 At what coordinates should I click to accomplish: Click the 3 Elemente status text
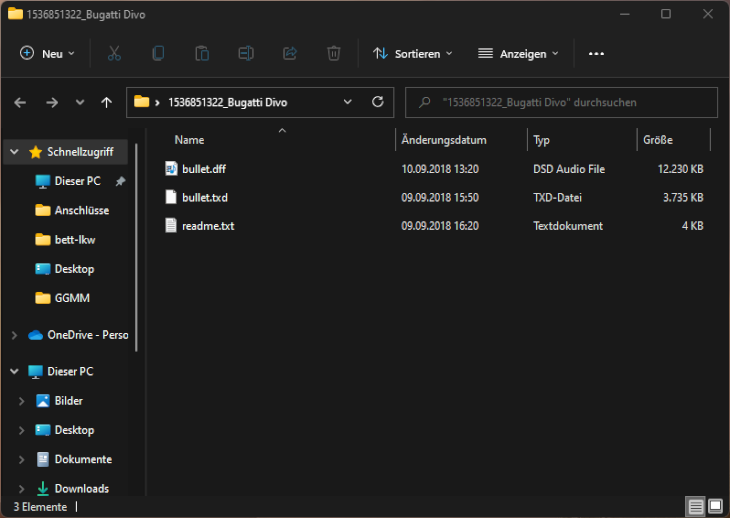(x=40, y=507)
